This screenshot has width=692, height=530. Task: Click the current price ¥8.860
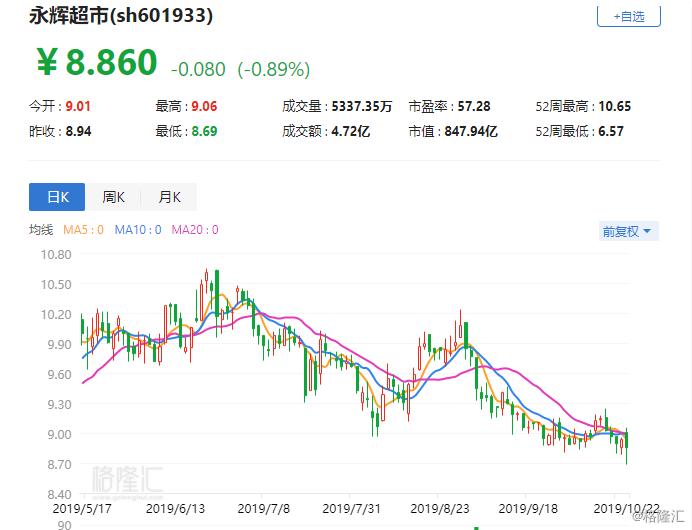coord(97,62)
